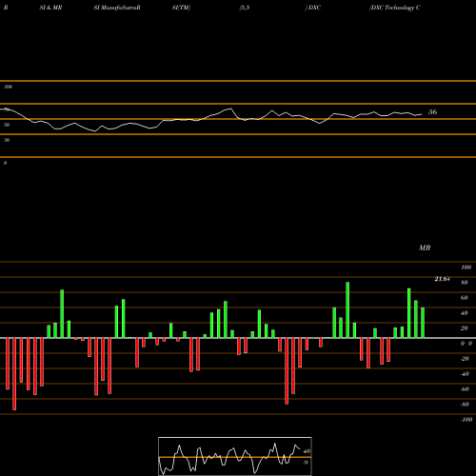Click the rightmost green MR histogram bar

(423, 323)
